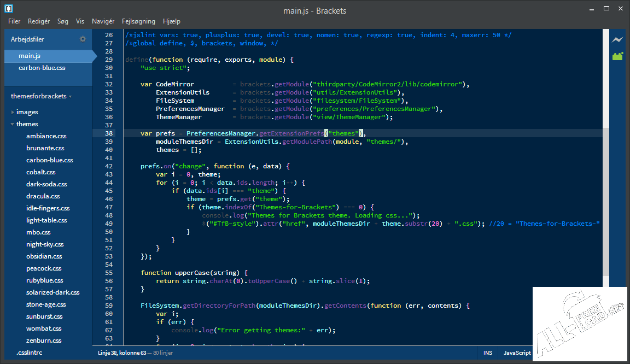Click the Brackets app logo icon
Viewport: 630px width, 364px height.
pyautogui.click(x=9, y=9)
